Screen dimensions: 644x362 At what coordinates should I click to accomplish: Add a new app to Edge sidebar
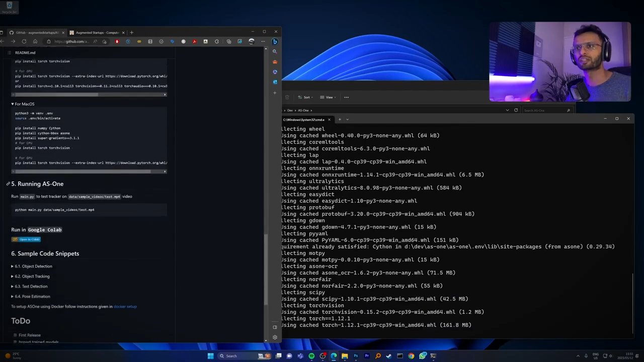click(x=275, y=93)
